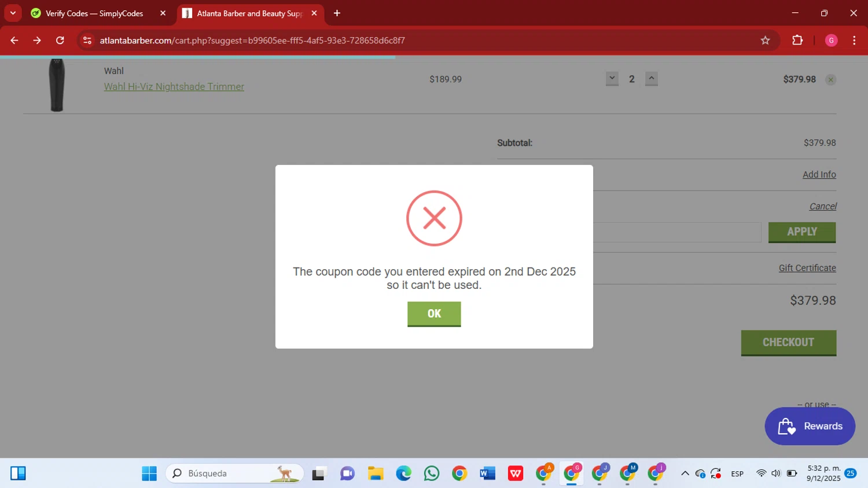This screenshot has height=488, width=868.
Task: Decrease trimmer quantity with down arrow
Action: point(612,79)
